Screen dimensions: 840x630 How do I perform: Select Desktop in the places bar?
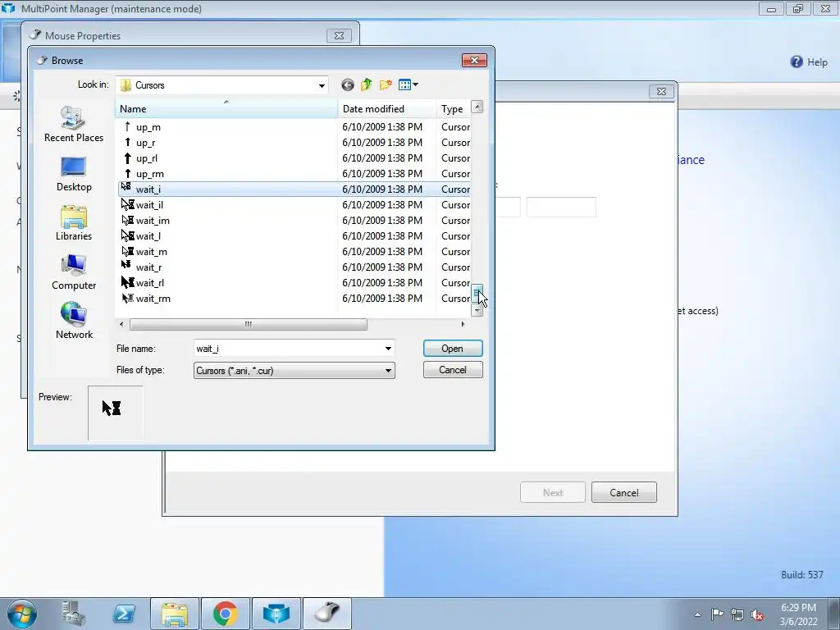(x=74, y=174)
